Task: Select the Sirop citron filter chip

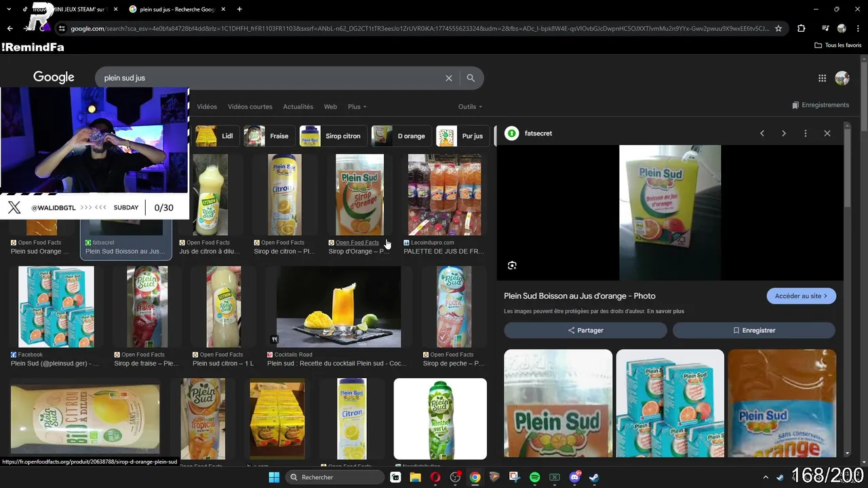Action: pos(332,136)
